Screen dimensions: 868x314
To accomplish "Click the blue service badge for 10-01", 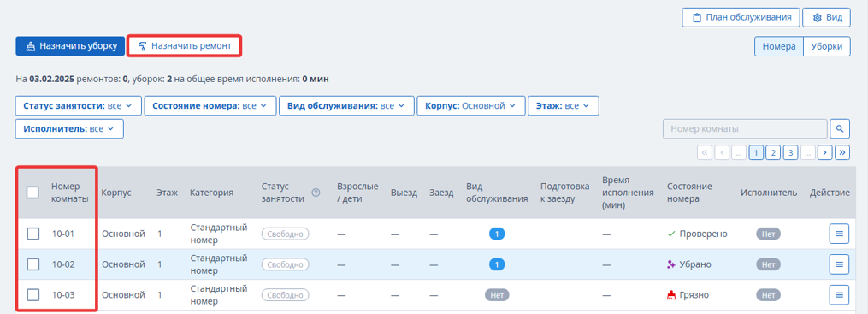I will tap(497, 234).
